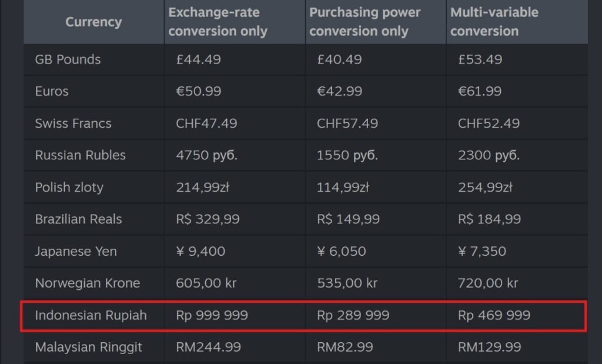Select the Norwegian Krone row label
Screen dimensions: 602x364
click(87, 283)
